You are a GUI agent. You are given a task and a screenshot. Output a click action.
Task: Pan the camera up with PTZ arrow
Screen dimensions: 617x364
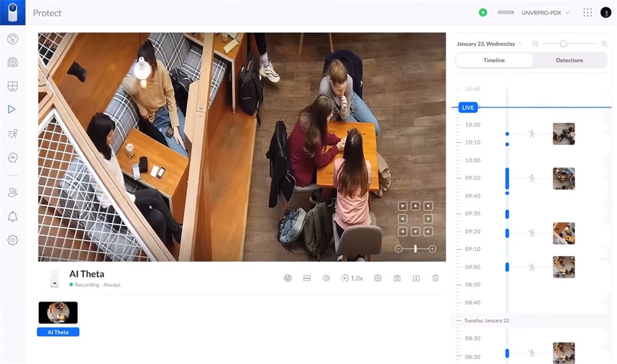click(415, 206)
